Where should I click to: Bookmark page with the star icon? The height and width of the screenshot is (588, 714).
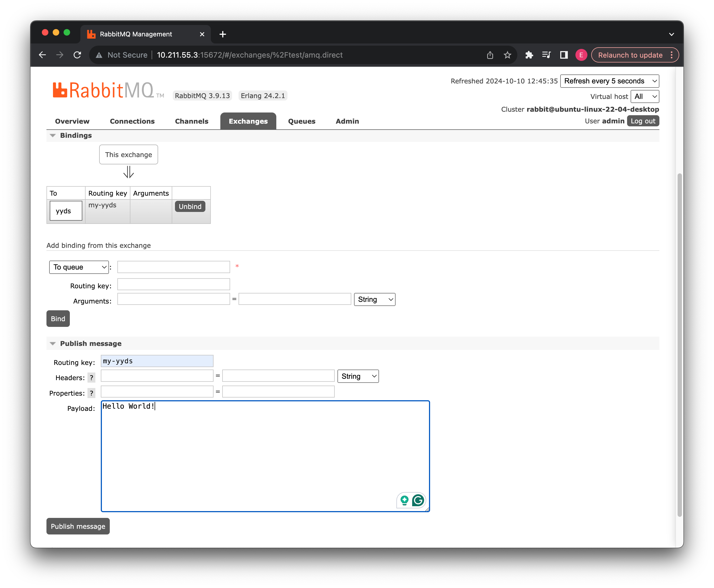point(507,55)
